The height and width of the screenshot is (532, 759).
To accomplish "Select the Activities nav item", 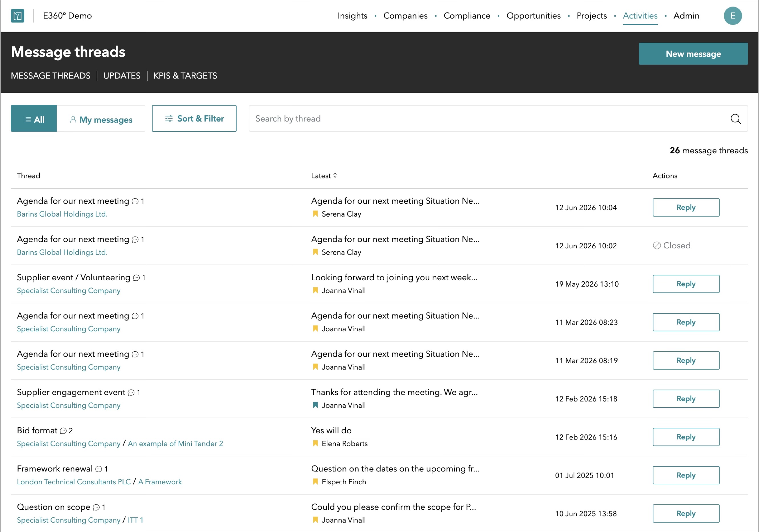I will click(640, 15).
